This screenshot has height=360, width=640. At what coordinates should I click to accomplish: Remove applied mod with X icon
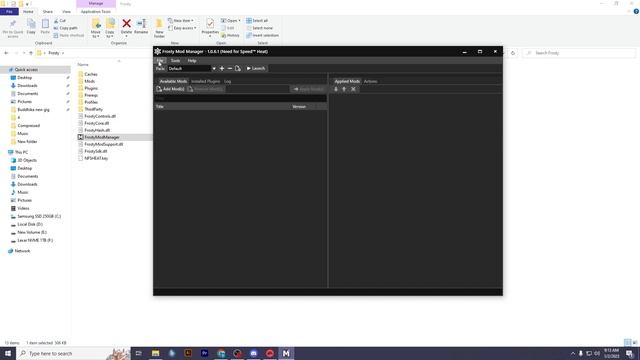point(353,89)
